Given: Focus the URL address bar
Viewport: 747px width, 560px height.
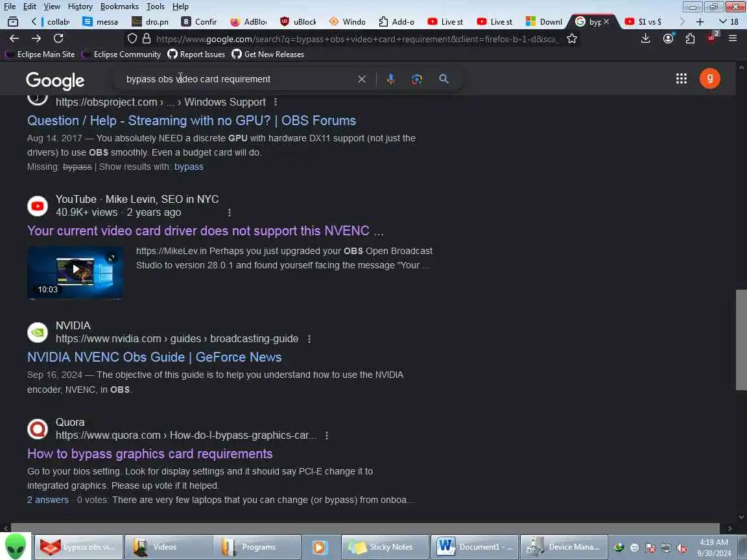Looking at the screenshot, I should click(x=357, y=39).
